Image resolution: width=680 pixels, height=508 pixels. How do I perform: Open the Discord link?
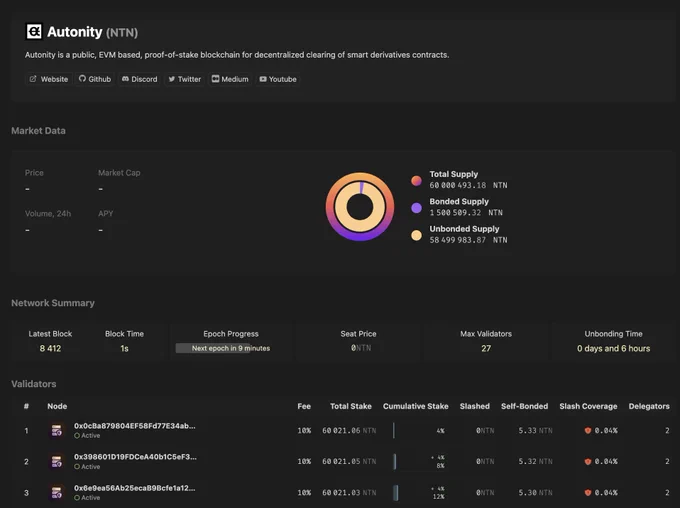coord(140,79)
